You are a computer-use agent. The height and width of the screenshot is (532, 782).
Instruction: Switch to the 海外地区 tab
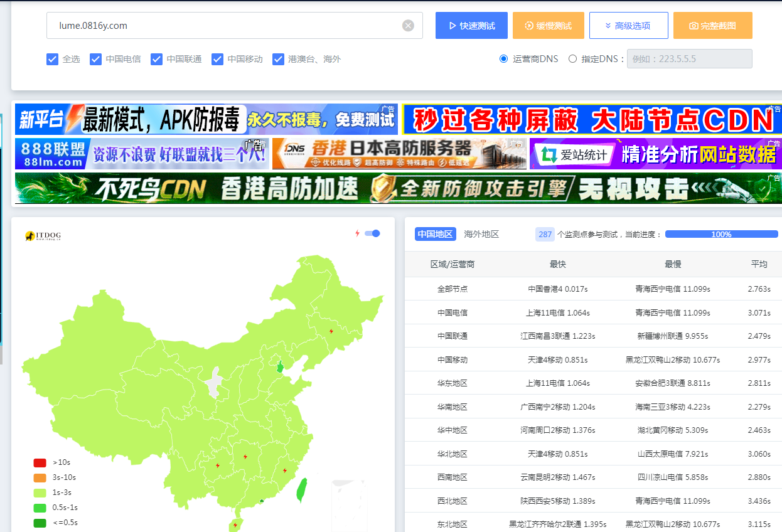tap(481, 234)
